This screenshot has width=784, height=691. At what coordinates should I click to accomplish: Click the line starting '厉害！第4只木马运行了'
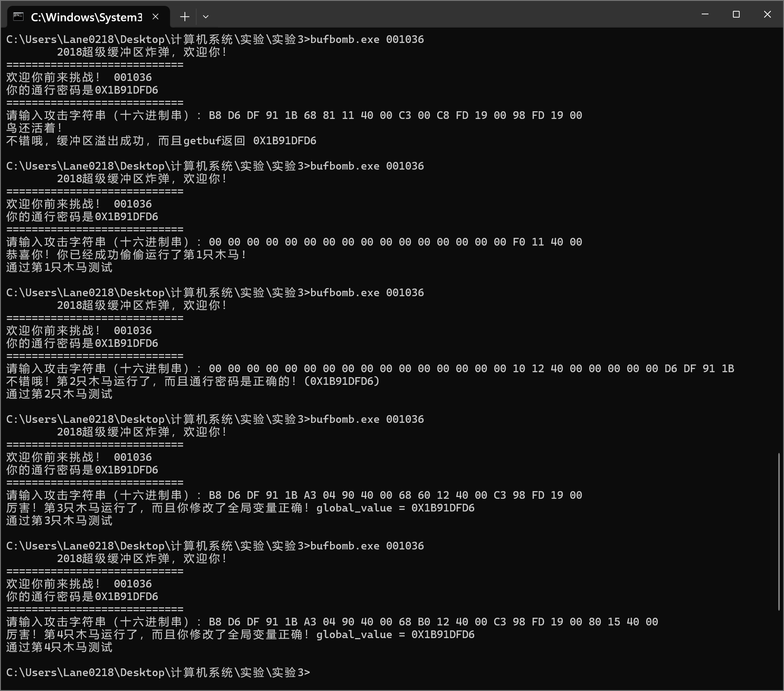click(x=241, y=634)
